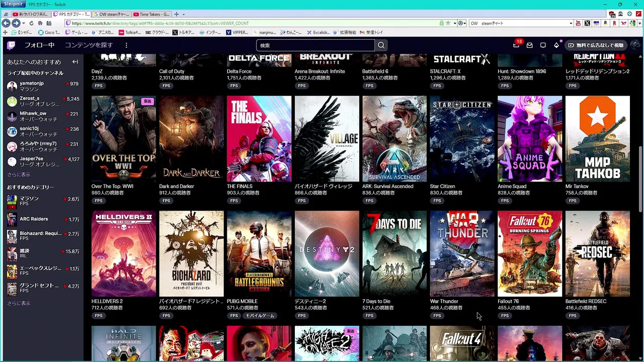
Task: Click 無料で広告なしで視聴 button
Action: tap(596, 45)
